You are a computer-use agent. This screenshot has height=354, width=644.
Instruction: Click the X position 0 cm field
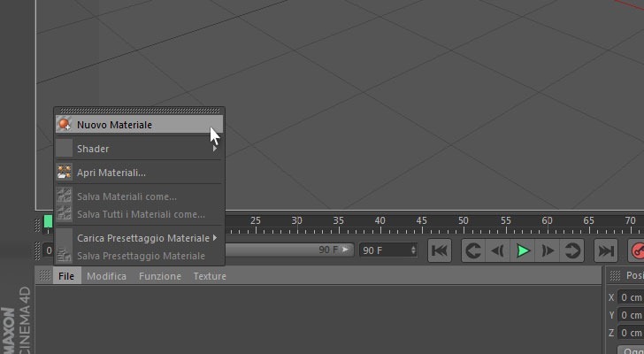coord(631,297)
